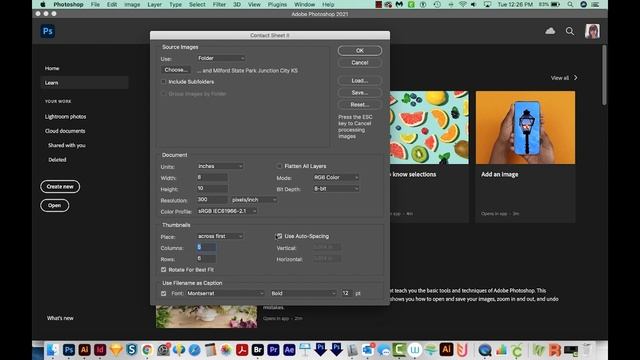Viewport: 640px width, 360px height.
Task: Open the Bold font style dropdown
Action: [303, 293]
